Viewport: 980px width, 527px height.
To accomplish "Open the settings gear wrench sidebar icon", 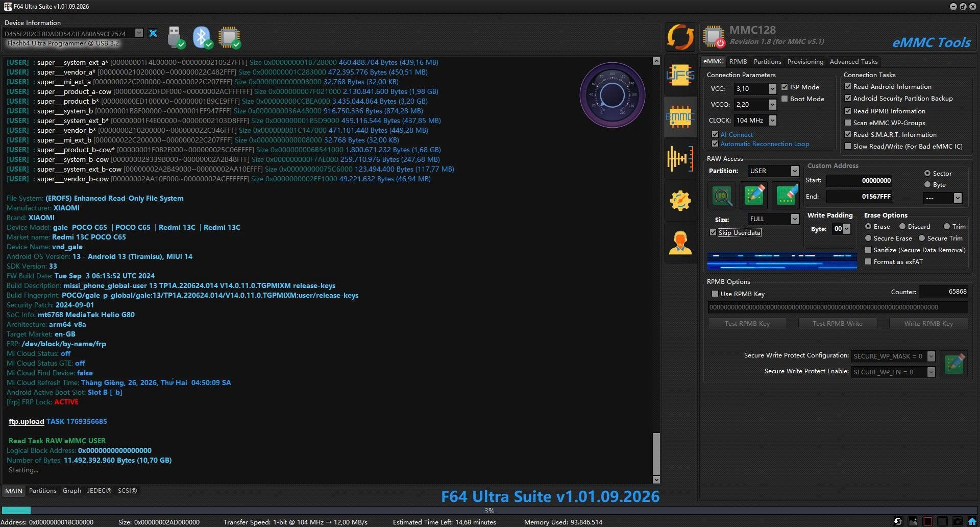I will point(680,201).
